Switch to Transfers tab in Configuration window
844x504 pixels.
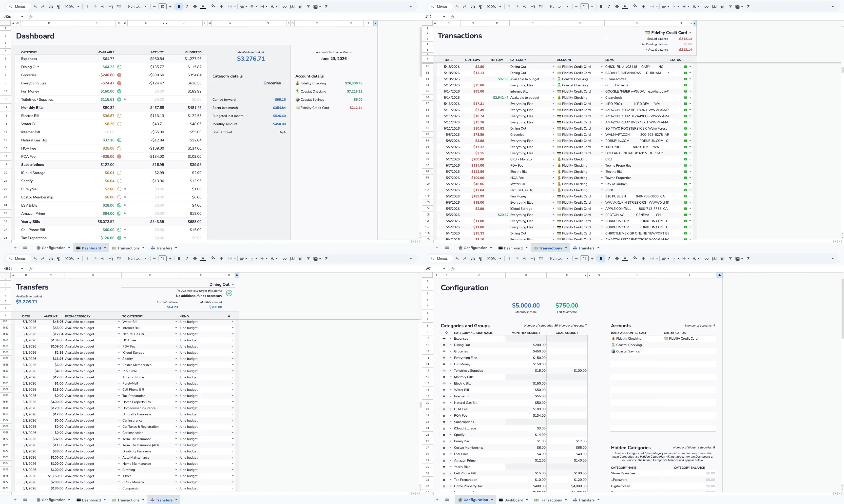586,500
